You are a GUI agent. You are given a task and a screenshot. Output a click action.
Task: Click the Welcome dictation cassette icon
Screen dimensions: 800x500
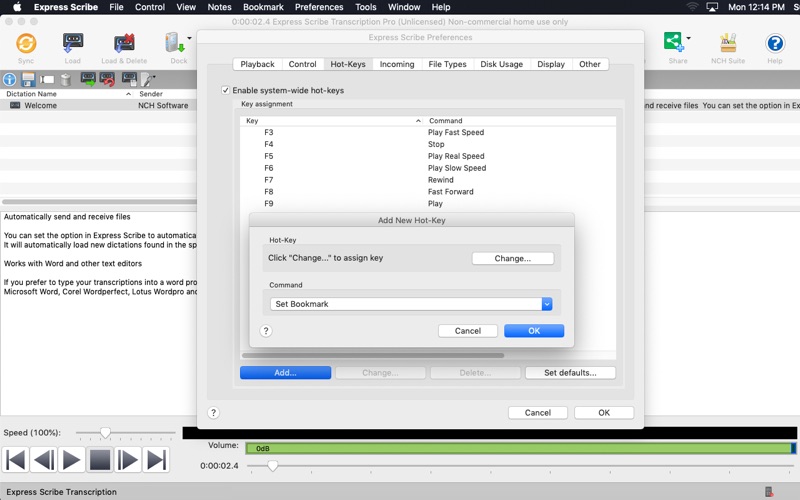(x=15, y=105)
